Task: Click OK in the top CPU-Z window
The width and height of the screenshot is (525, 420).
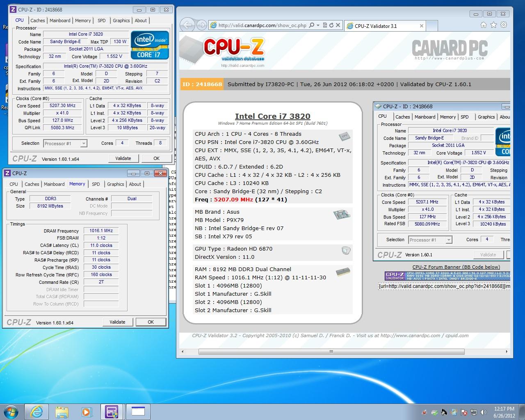Action: click(x=156, y=158)
